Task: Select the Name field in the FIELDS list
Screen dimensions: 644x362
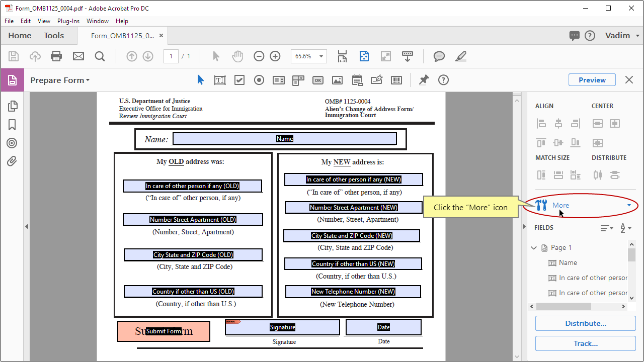Action: click(x=567, y=262)
